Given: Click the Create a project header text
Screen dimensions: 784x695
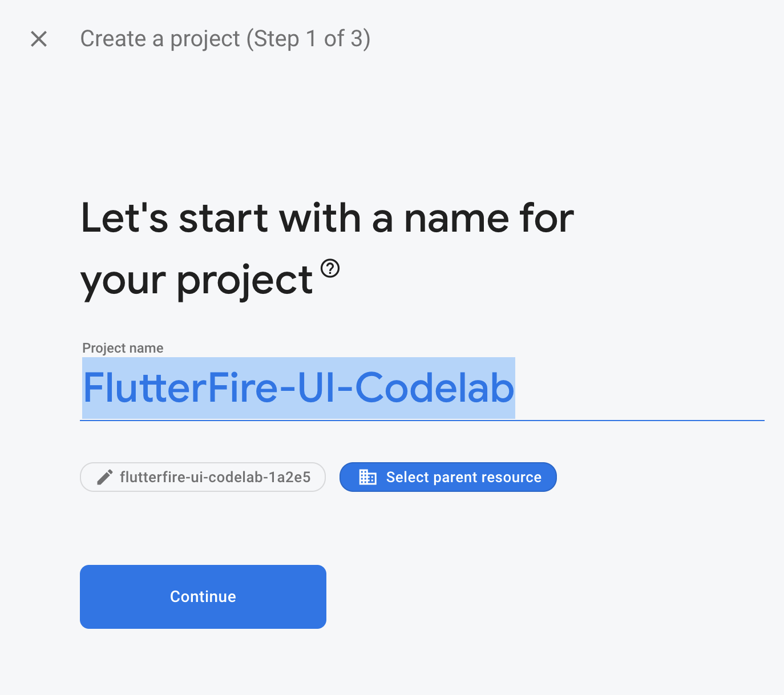Looking at the screenshot, I should (225, 39).
